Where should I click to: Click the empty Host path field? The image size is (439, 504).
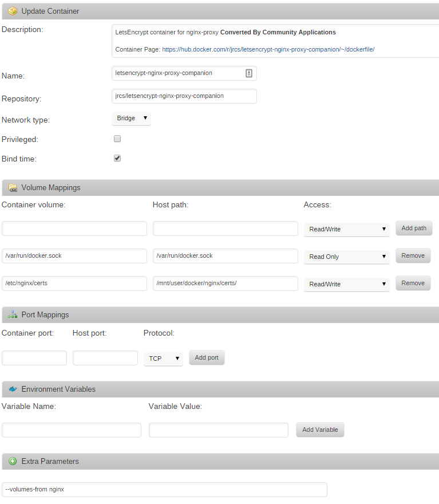pos(226,229)
